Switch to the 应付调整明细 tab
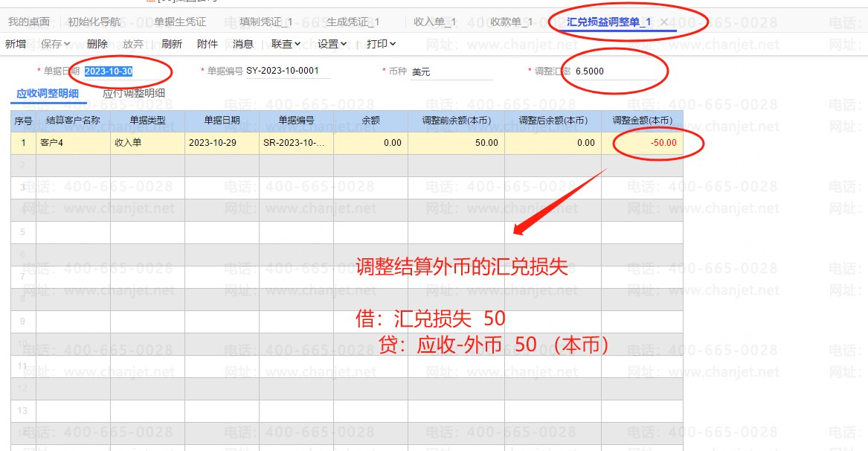This screenshot has width=868, height=451. [x=133, y=93]
